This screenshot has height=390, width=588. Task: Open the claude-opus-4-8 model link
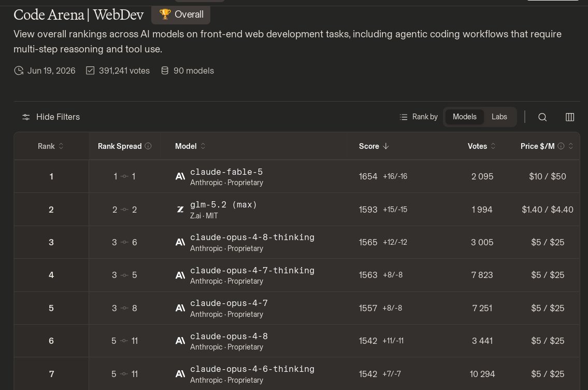229,337
